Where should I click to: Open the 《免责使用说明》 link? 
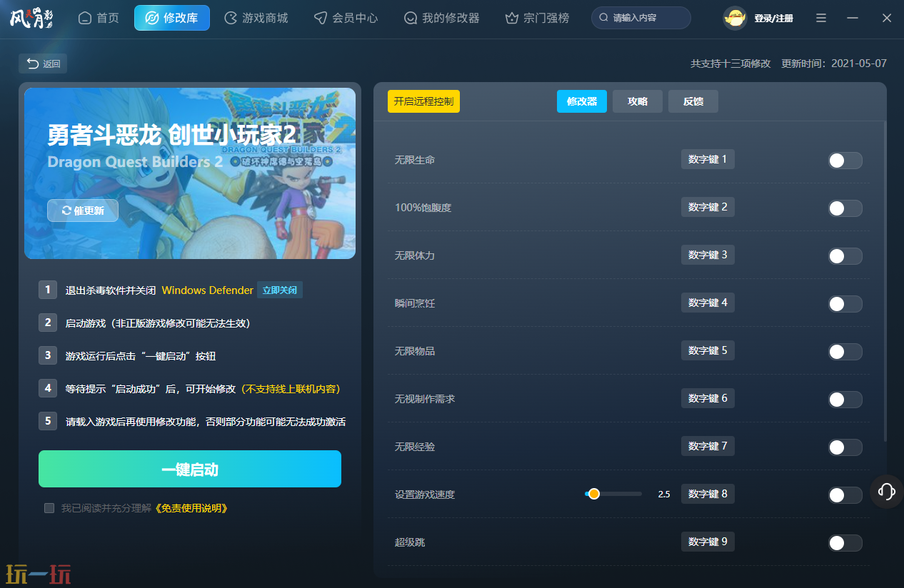coord(191,508)
